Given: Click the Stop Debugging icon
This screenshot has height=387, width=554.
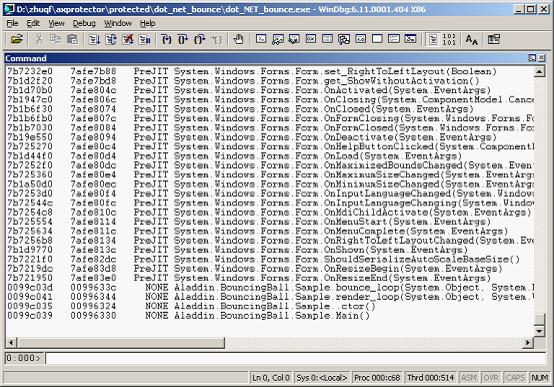Looking at the screenshot, I should click(128, 39).
